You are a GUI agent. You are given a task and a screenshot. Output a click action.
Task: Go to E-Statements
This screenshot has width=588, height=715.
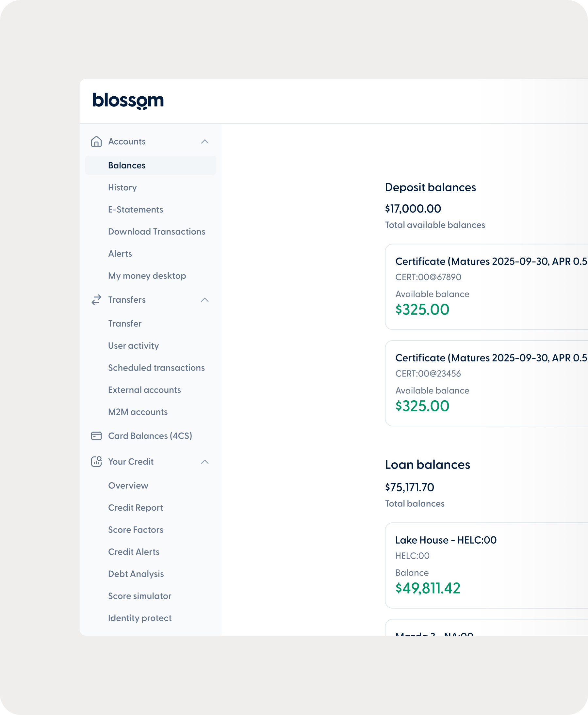[x=136, y=209]
